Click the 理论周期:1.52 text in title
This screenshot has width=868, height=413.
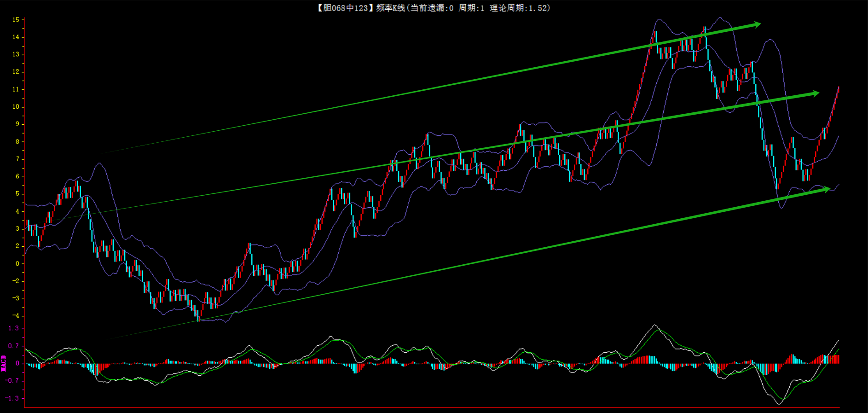pos(519,8)
